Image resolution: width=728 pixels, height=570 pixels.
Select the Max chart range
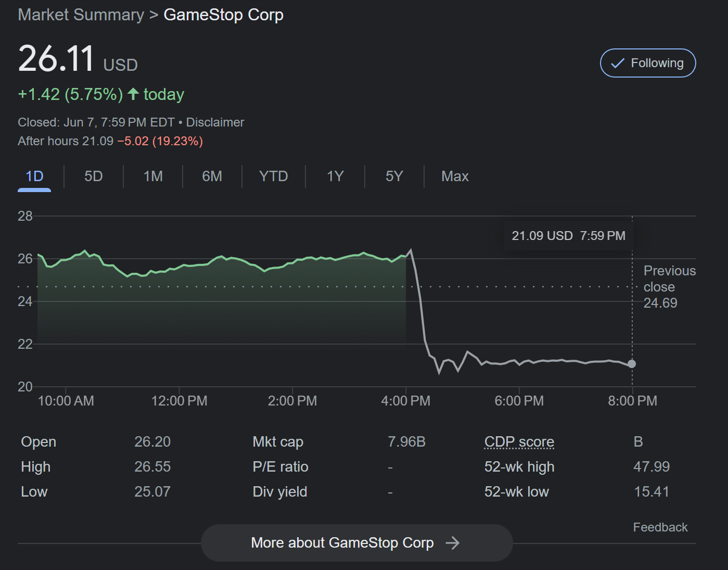tap(455, 176)
